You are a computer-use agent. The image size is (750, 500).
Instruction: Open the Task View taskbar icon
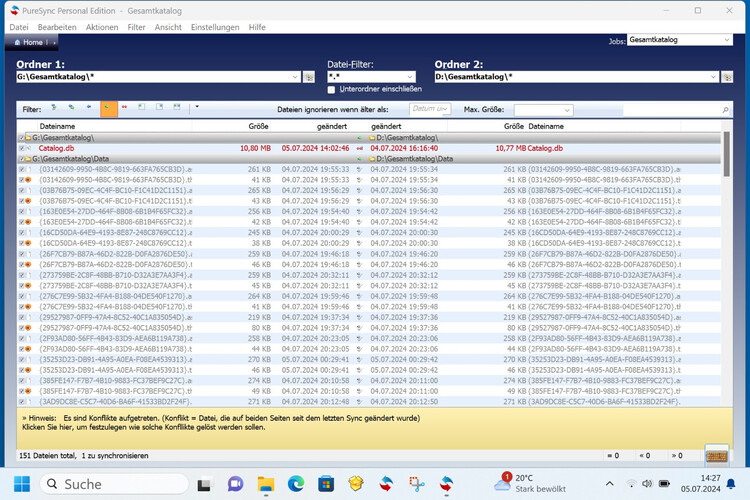tap(204, 484)
